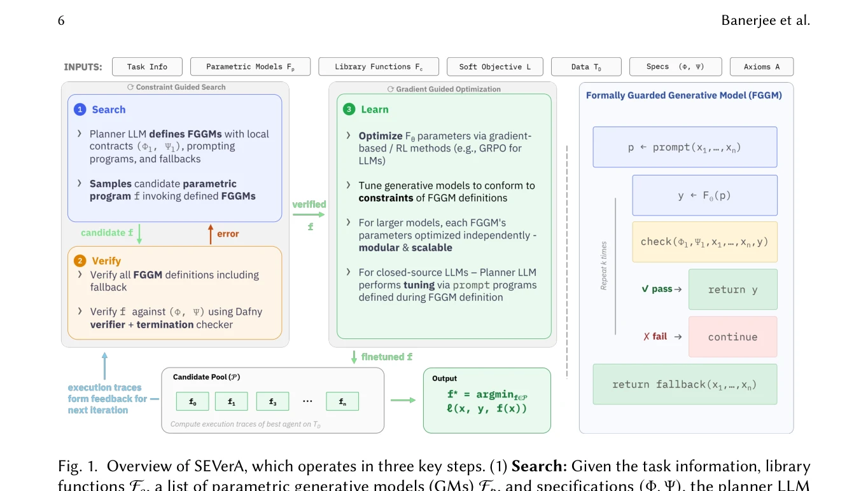Click the Specs (Φ, Ψ) box
This screenshot has width=868, height=491.
click(675, 67)
